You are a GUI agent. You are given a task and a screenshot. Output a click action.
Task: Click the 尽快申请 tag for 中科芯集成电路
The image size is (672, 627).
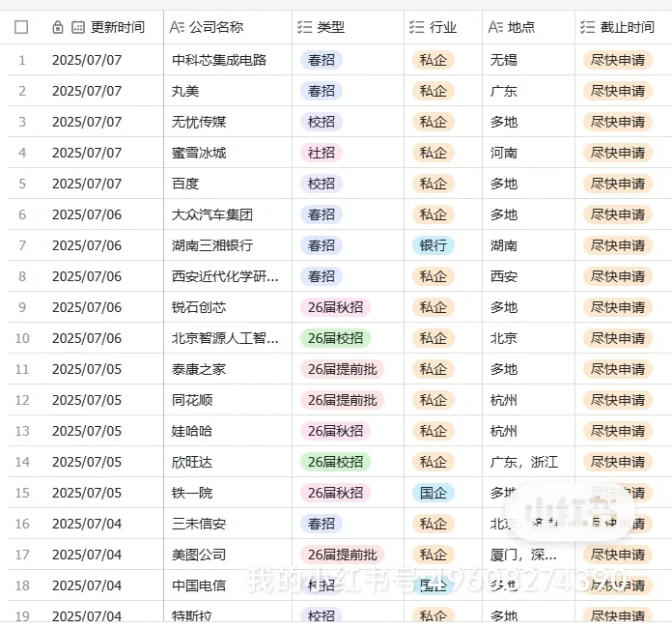click(x=618, y=60)
